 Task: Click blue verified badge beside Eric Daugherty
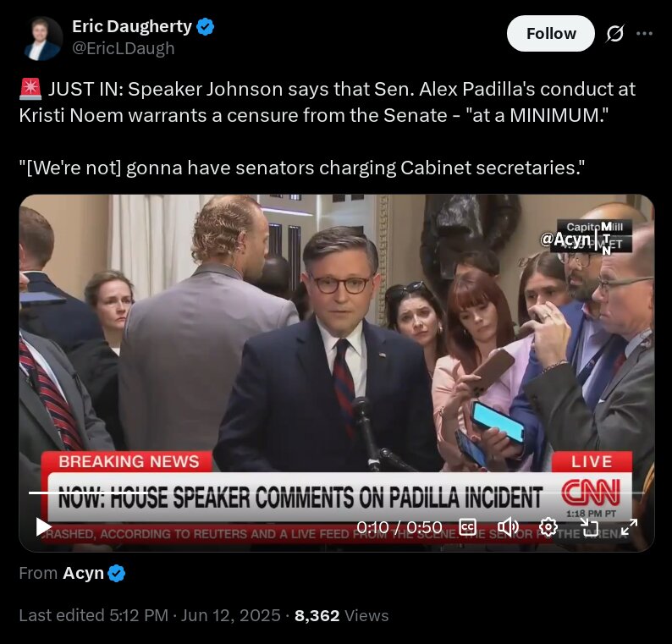[x=206, y=27]
